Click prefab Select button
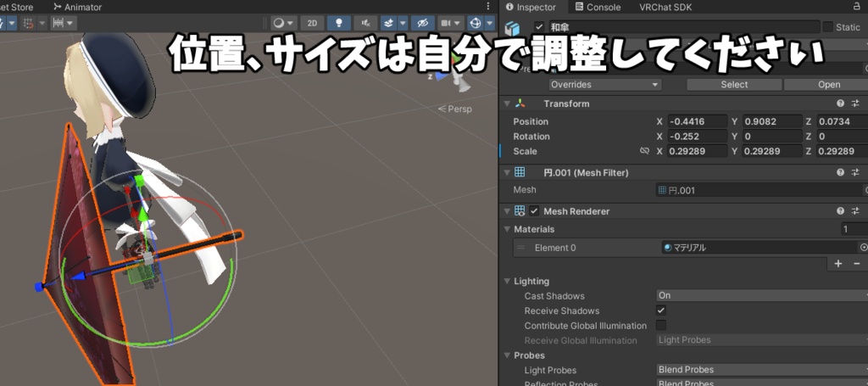Image resolution: width=868 pixels, height=386 pixels. tap(734, 85)
